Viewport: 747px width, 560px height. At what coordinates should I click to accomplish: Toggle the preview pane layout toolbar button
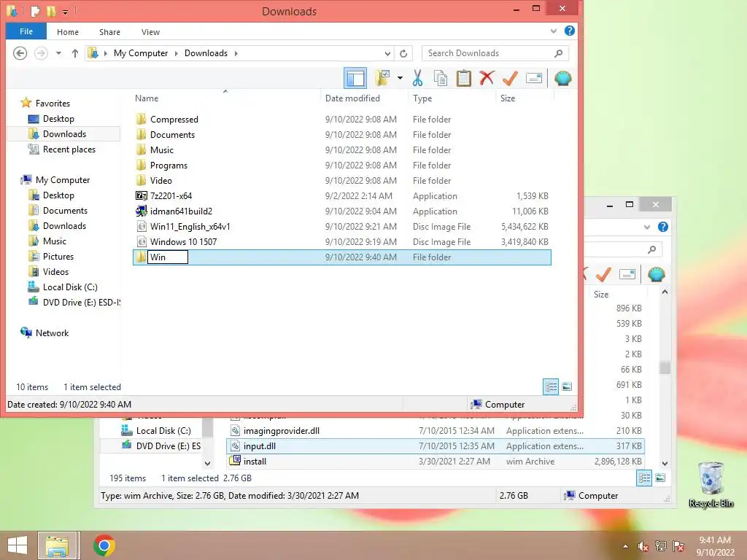click(355, 78)
